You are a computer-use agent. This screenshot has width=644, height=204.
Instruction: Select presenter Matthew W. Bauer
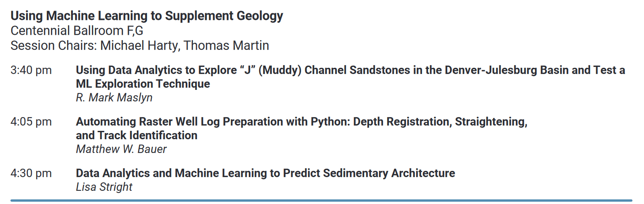[121, 149]
